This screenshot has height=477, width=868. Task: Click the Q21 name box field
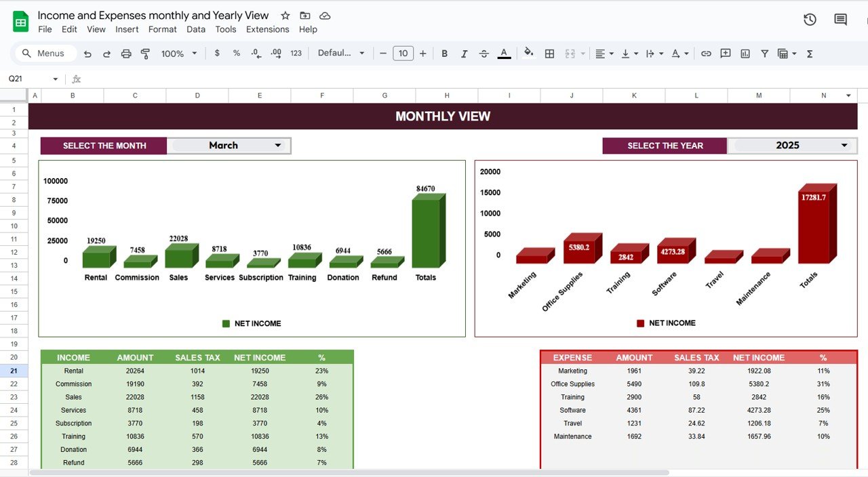point(27,79)
